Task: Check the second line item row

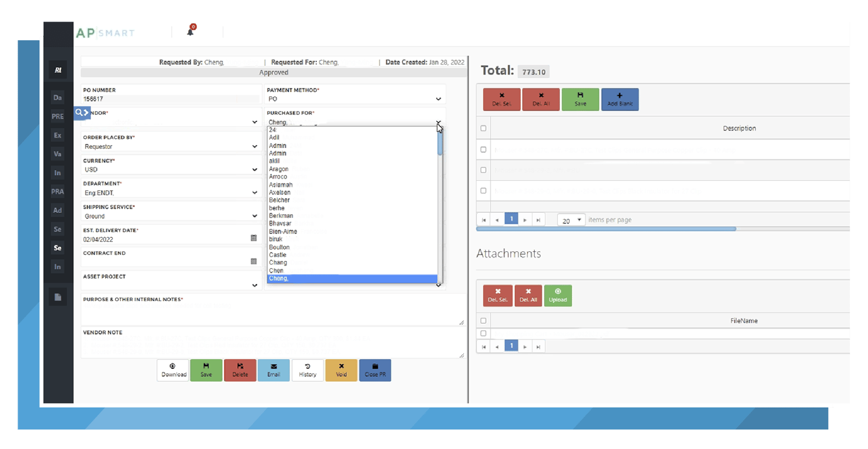Action: coord(484,170)
